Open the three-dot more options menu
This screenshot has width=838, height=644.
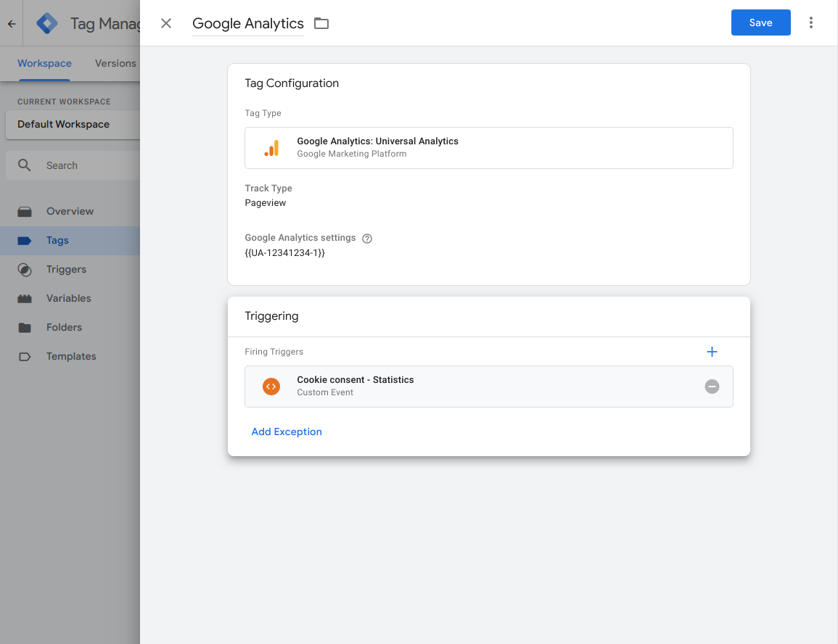point(810,22)
